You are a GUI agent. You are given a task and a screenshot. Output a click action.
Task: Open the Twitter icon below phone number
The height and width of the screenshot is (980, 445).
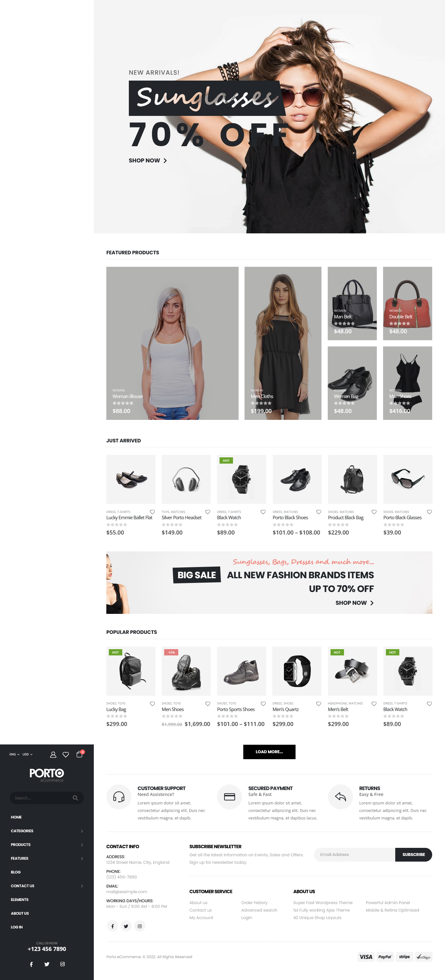click(x=47, y=964)
